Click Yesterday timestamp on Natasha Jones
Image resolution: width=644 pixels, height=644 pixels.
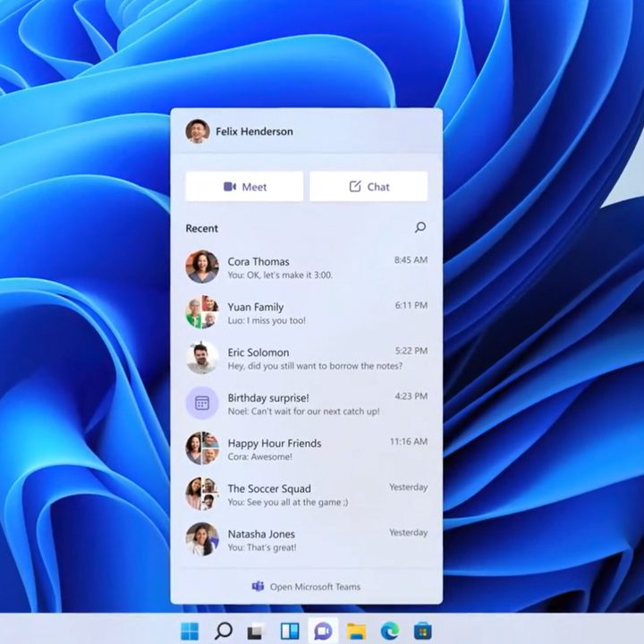[x=408, y=532]
